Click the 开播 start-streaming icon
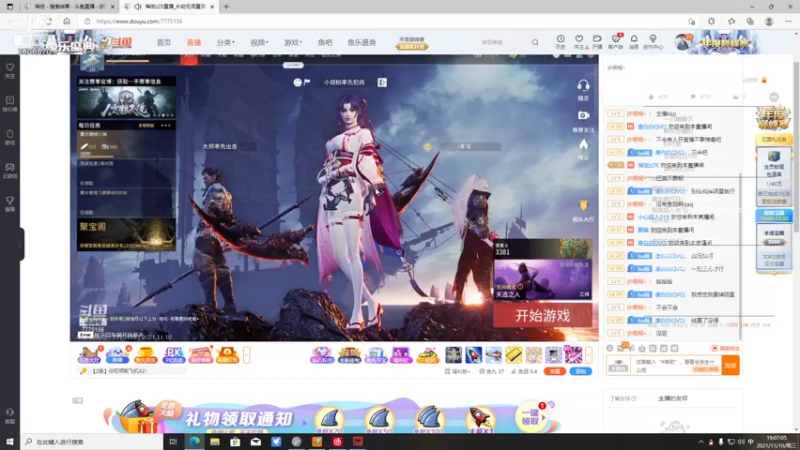This screenshot has height=450, width=800. pyautogui.click(x=597, y=42)
